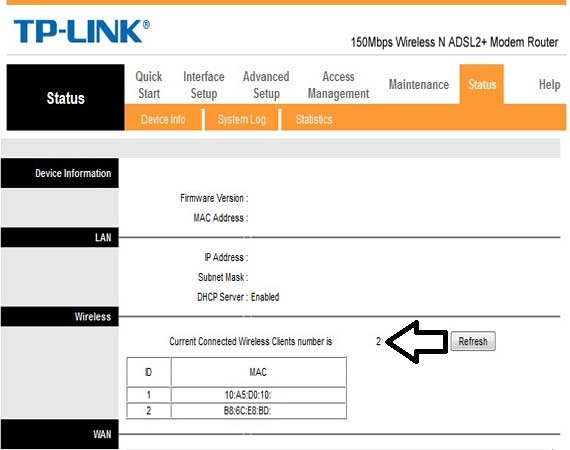Viewport: 570px width, 450px height.
Task: Click the ID column header
Action: (148, 372)
